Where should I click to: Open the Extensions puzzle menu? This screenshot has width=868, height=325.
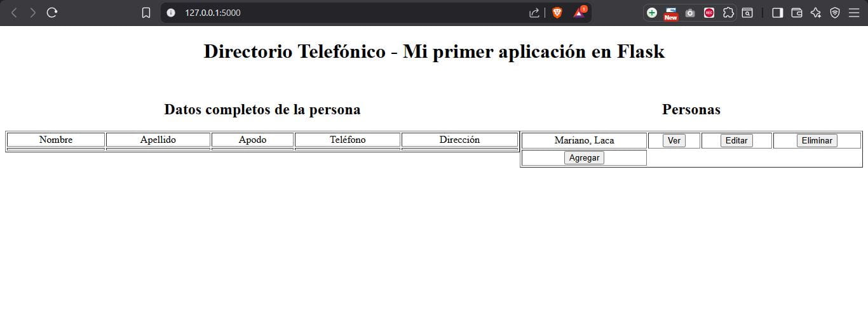click(x=729, y=12)
